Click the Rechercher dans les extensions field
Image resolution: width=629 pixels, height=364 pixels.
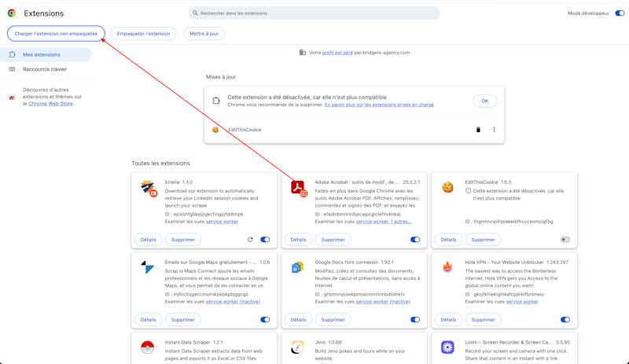pyautogui.click(x=314, y=13)
